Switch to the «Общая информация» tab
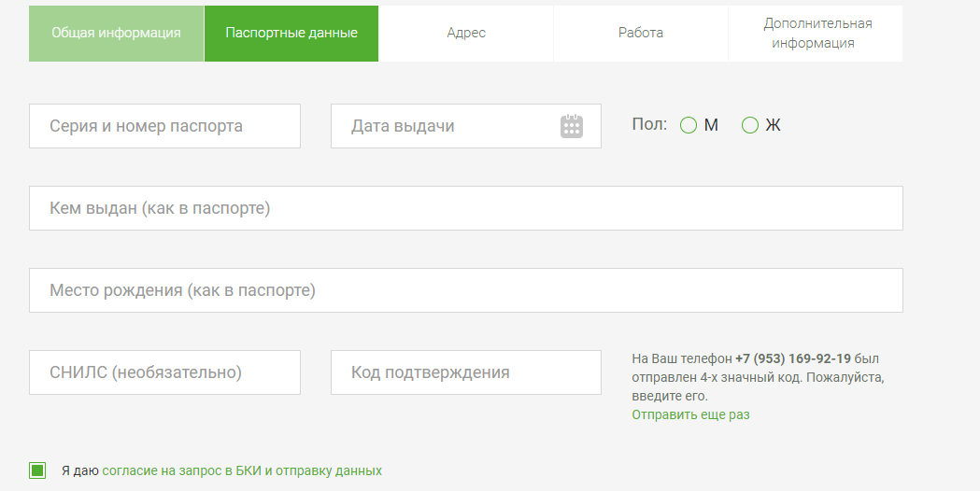This screenshot has width=980, height=491. pos(116,33)
